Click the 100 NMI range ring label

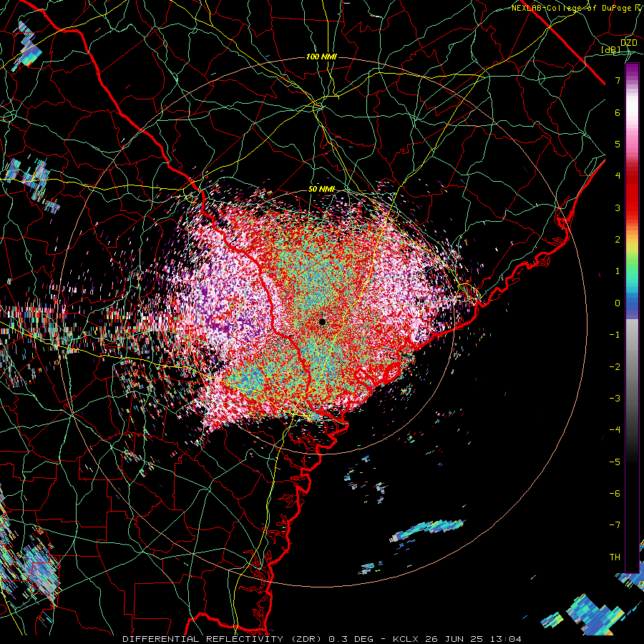click(x=321, y=57)
